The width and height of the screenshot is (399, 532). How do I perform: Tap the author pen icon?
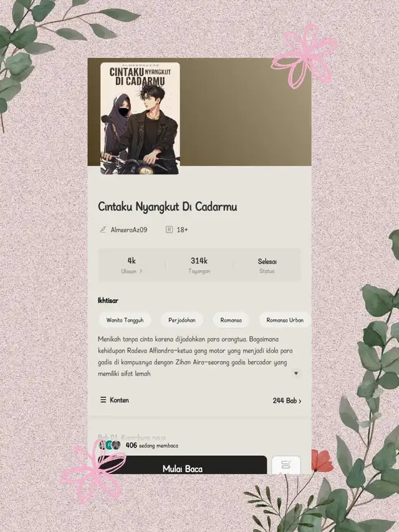[x=103, y=230]
